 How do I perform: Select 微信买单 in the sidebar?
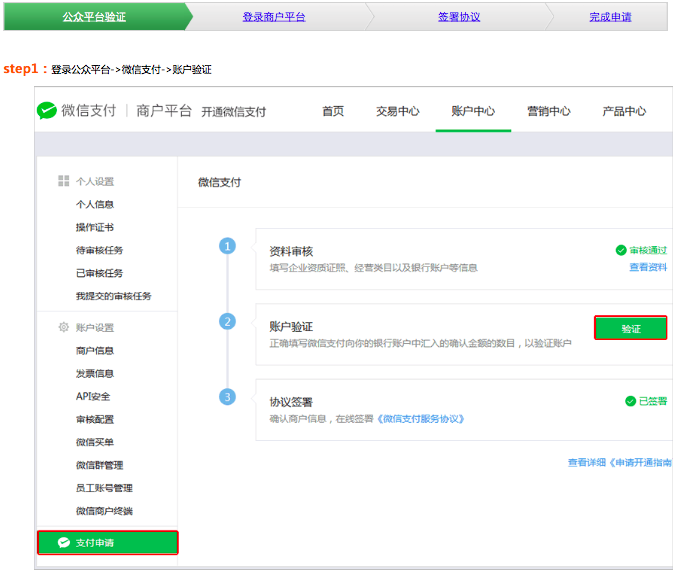pyautogui.click(x=95, y=442)
